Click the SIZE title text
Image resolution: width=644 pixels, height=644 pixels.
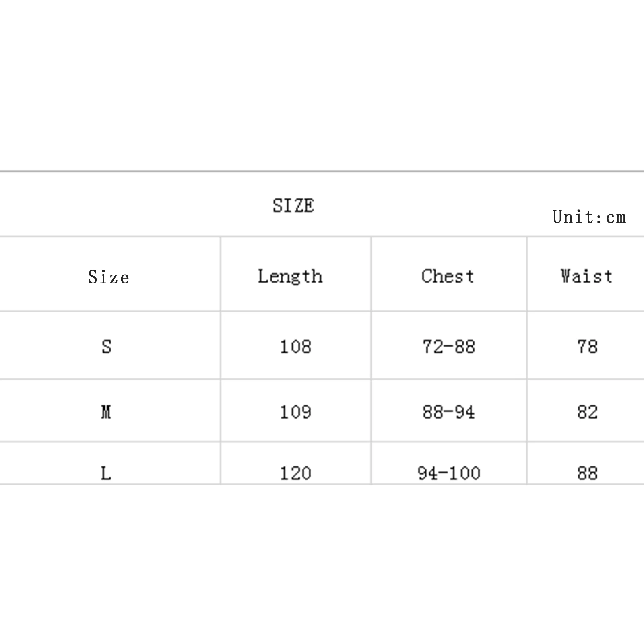pyautogui.click(x=293, y=206)
